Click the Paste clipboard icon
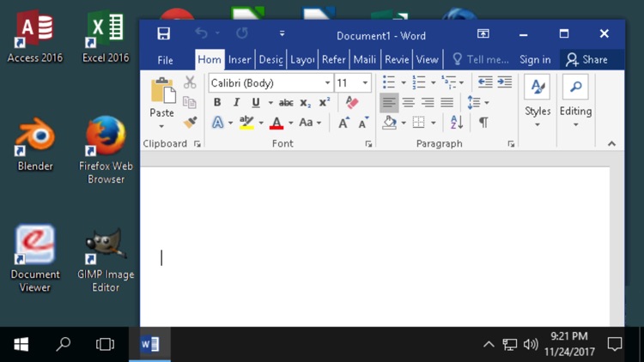The image size is (644, 362). coord(162,90)
